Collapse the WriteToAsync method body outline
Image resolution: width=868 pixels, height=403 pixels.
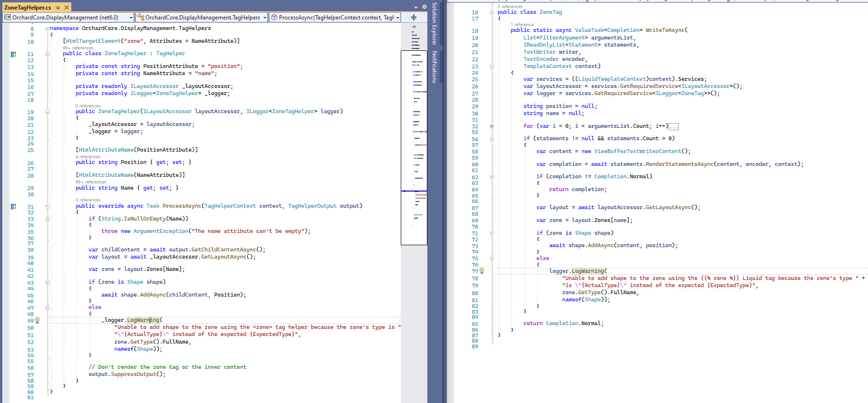pos(492,67)
